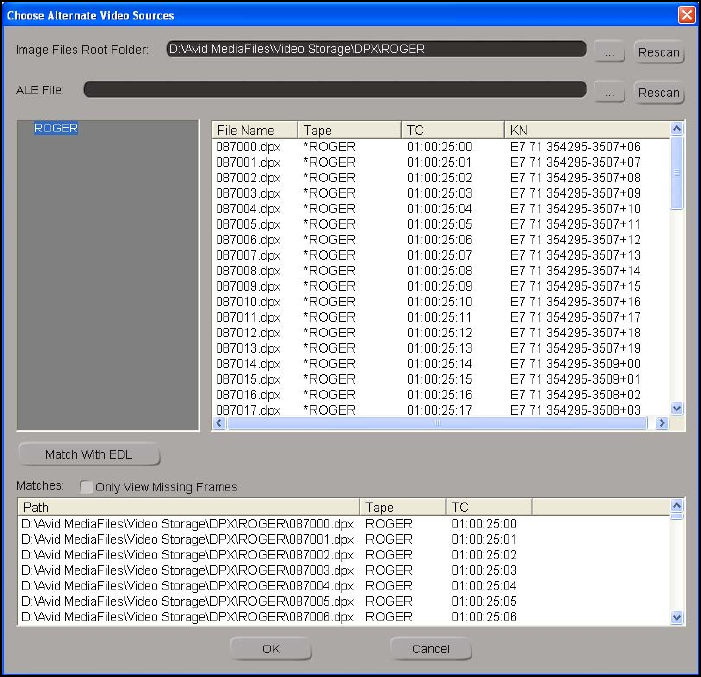Select file 087008.dpx

pos(249,271)
